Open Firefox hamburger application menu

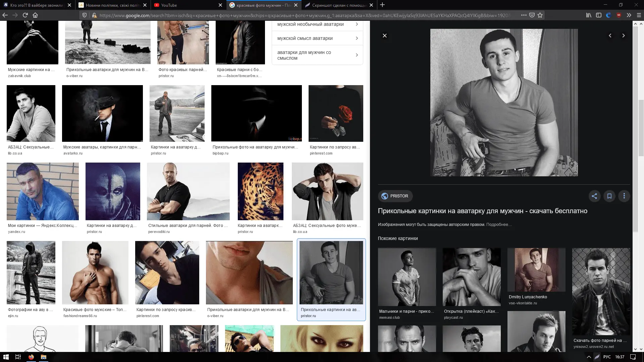639,15
